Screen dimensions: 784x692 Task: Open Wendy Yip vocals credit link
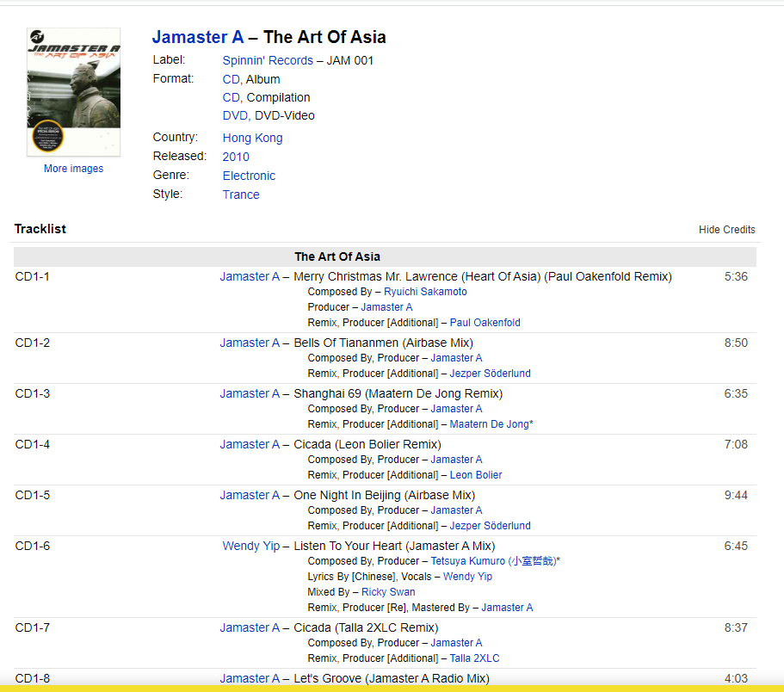point(467,577)
